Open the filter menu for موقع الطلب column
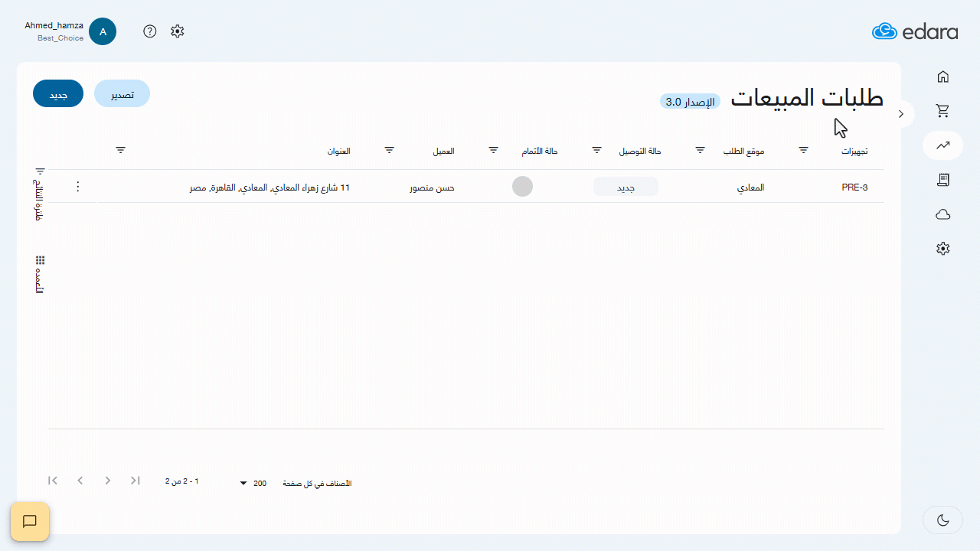The height and width of the screenshot is (551, 980). [700, 150]
